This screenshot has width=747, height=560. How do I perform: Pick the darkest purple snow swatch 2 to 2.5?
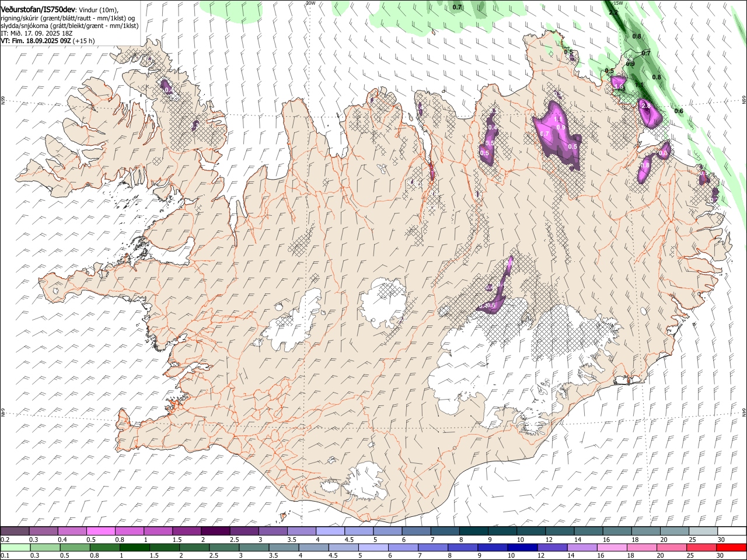pyautogui.click(x=215, y=531)
